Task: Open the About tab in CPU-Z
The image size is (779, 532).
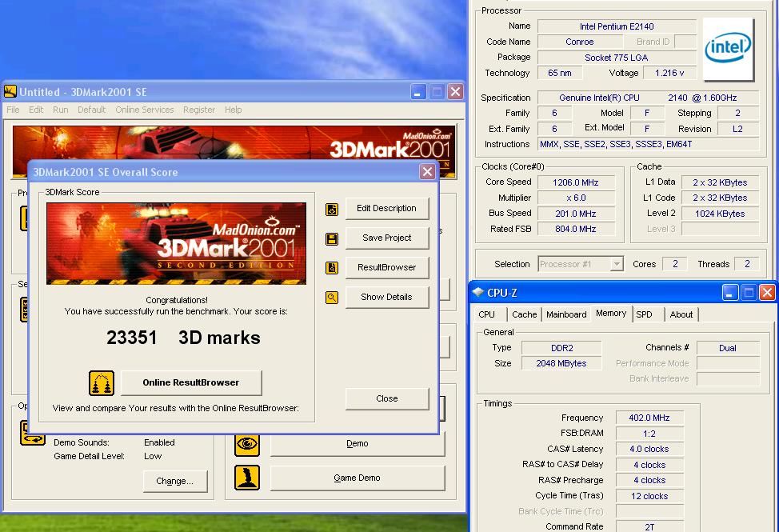Action: (681, 314)
